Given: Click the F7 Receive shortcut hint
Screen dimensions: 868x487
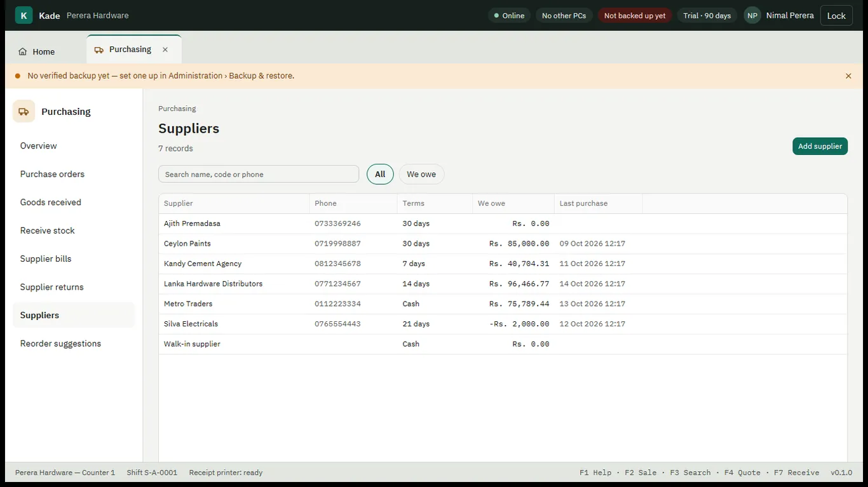Looking at the screenshot, I should 796,472.
